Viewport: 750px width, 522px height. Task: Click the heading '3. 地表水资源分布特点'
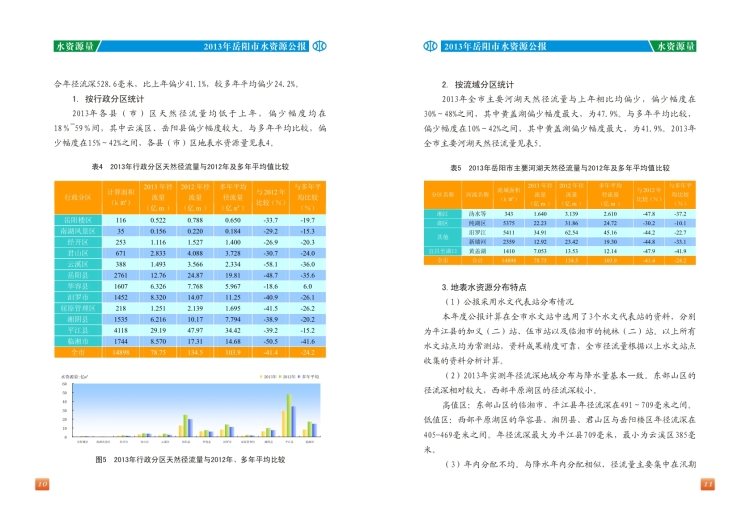tap(484, 287)
